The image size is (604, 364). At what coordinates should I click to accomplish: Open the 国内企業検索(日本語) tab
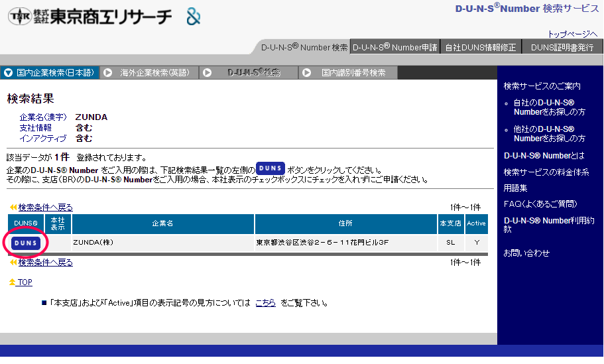coord(50,72)
